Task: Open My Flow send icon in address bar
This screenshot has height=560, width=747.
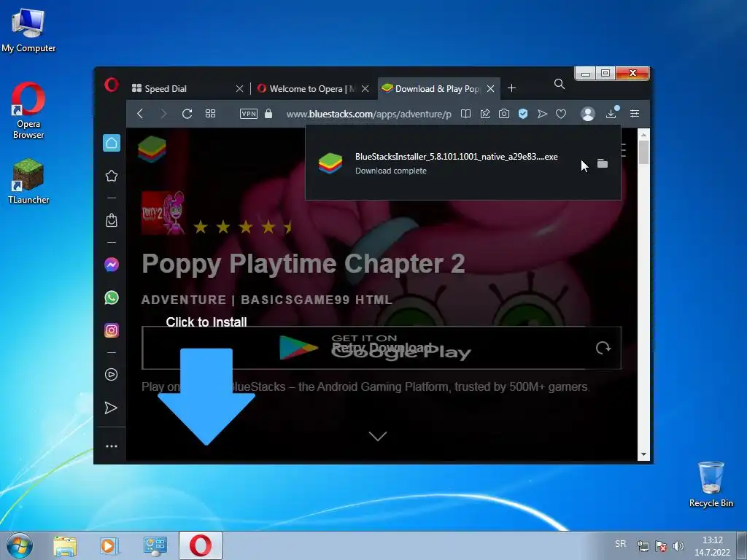Action: pyautogui.click(x=542, y=114)
